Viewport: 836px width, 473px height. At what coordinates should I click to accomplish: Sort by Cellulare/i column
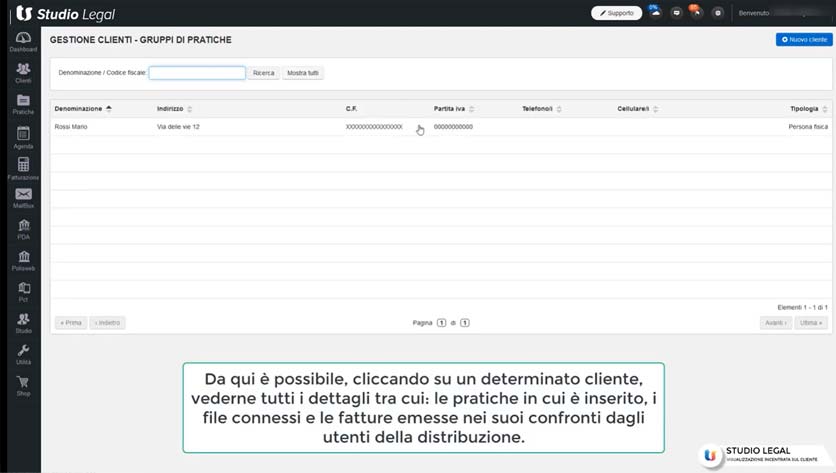coord(638,109)
